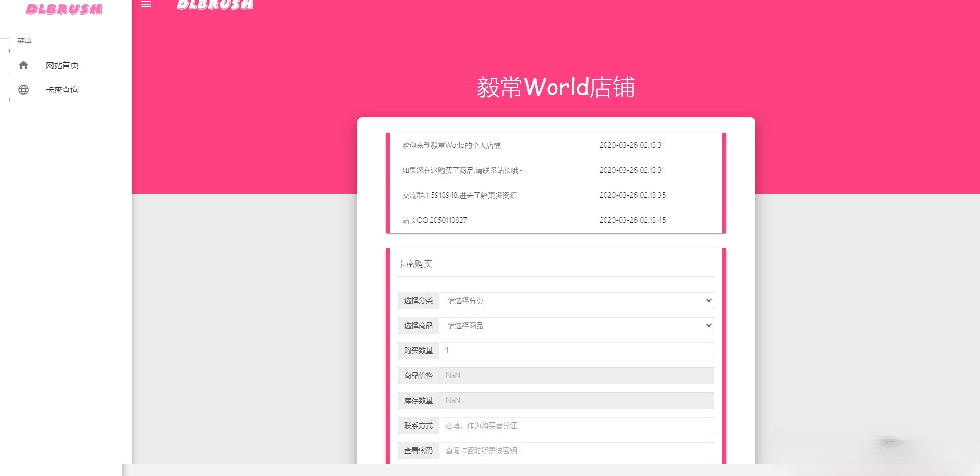Open the 选择分类 dropdown
The height and width of the screenshot is (476, 980).
576,300
